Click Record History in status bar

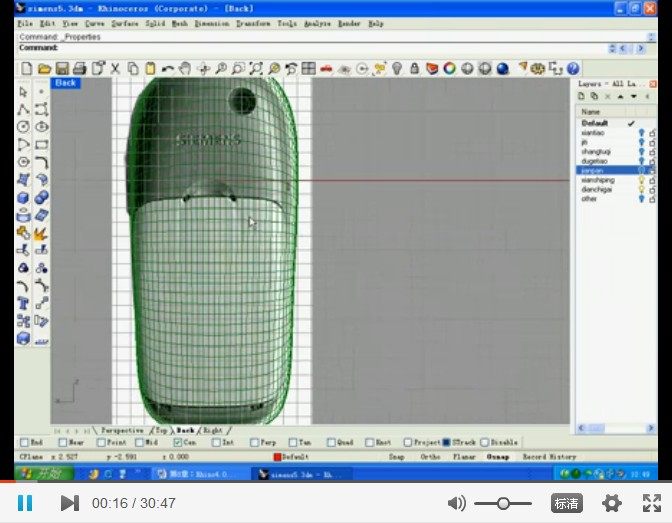pos(549,457)
